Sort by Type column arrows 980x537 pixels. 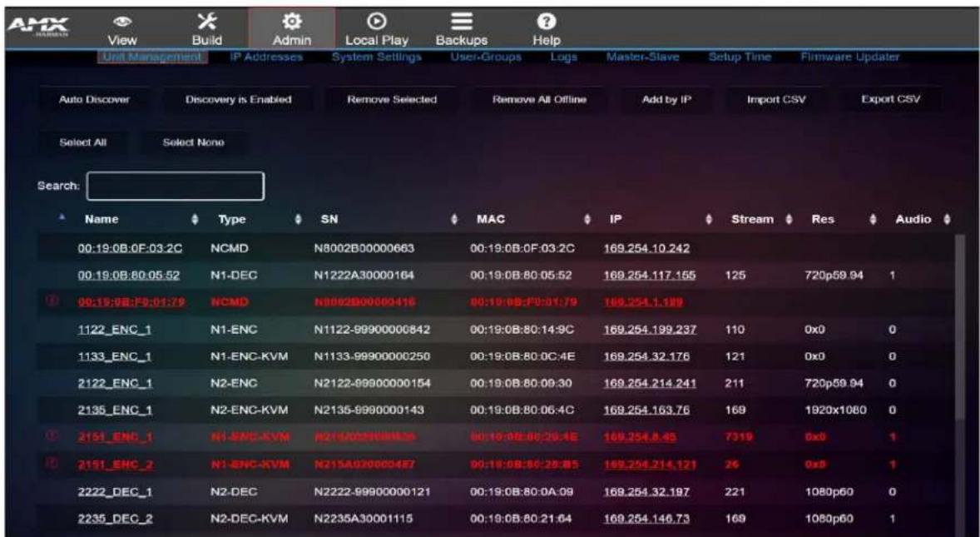click(x=299, y=220)
